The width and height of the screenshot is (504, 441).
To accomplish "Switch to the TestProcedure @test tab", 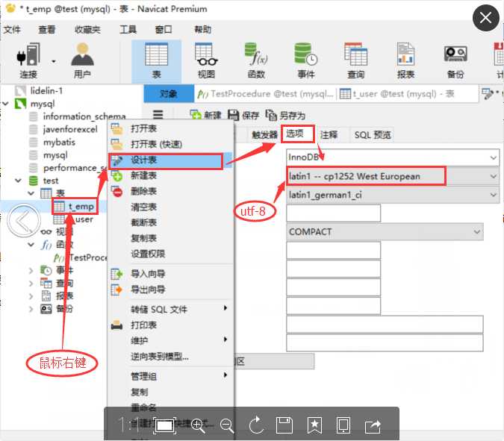I will 265,94.
